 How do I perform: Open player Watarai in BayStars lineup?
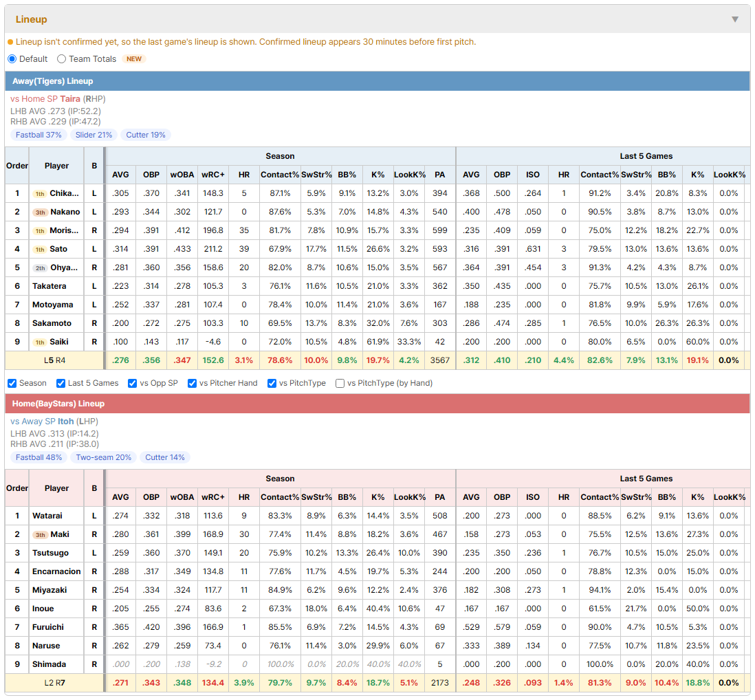[x=47, y=516]
